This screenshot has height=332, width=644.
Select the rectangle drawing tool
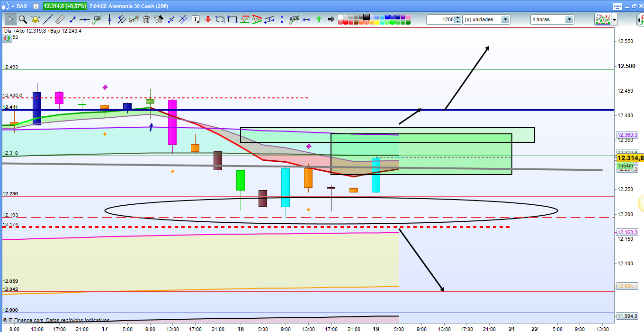pyautogui.click(x=233, y=19)
